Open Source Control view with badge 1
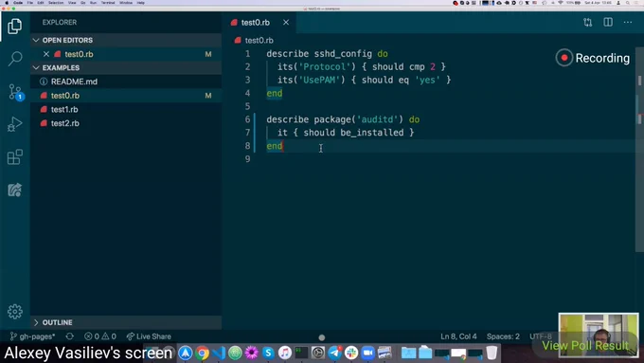 (x=15, y=92)
